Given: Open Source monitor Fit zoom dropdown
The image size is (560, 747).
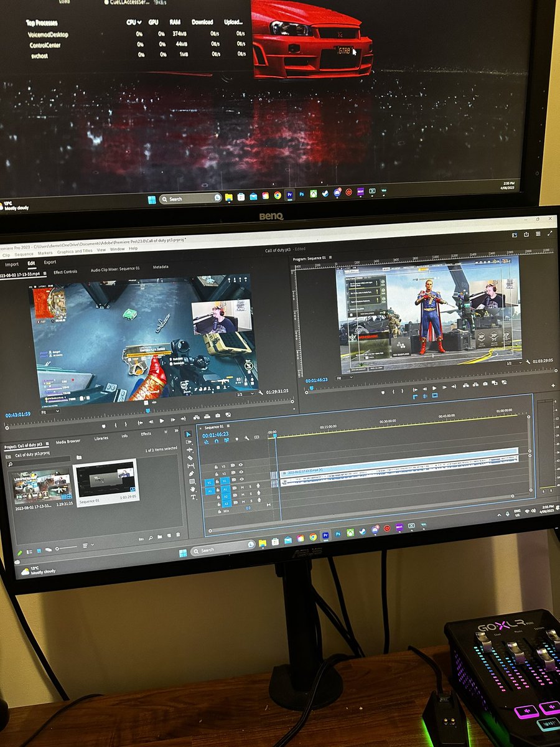Looking at the screenshot, I should coord(51,411).
